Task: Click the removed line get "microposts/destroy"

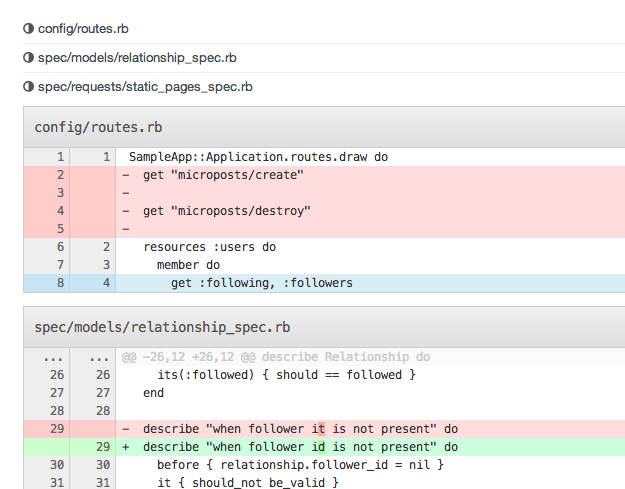Action: coord(371,211)
